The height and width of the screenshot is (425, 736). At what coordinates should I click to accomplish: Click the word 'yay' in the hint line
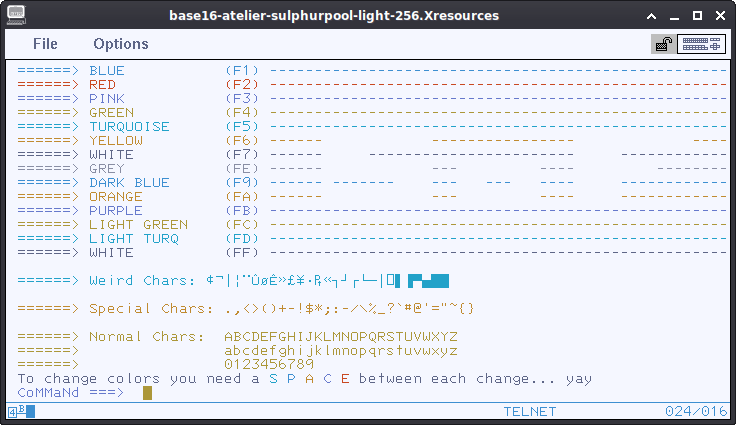tap(579, 379)
